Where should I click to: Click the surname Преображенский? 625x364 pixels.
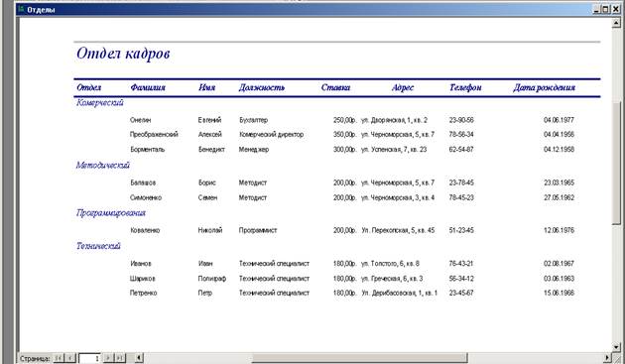(154, 134)
